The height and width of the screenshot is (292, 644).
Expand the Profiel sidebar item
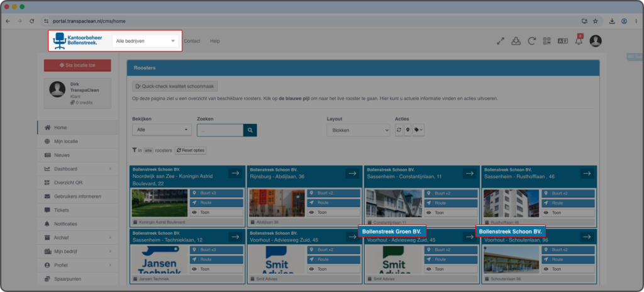tap(77, 266)
